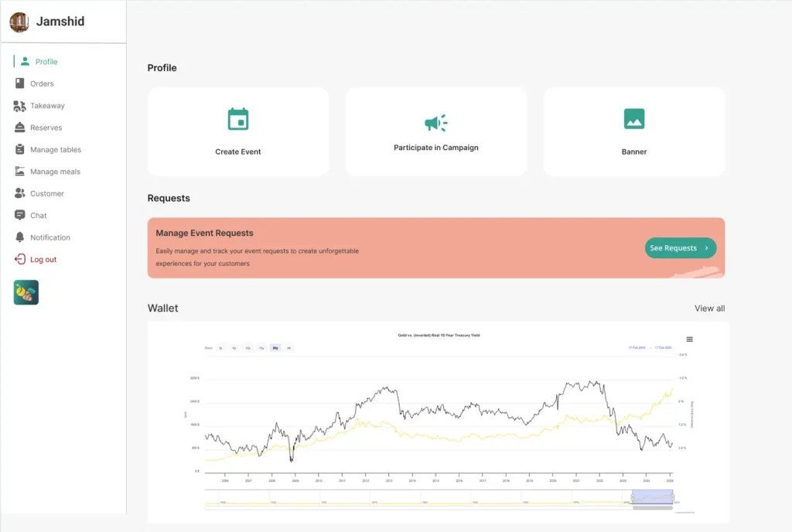
Task: Click the Wallet section heading
Action: [162, 308]
